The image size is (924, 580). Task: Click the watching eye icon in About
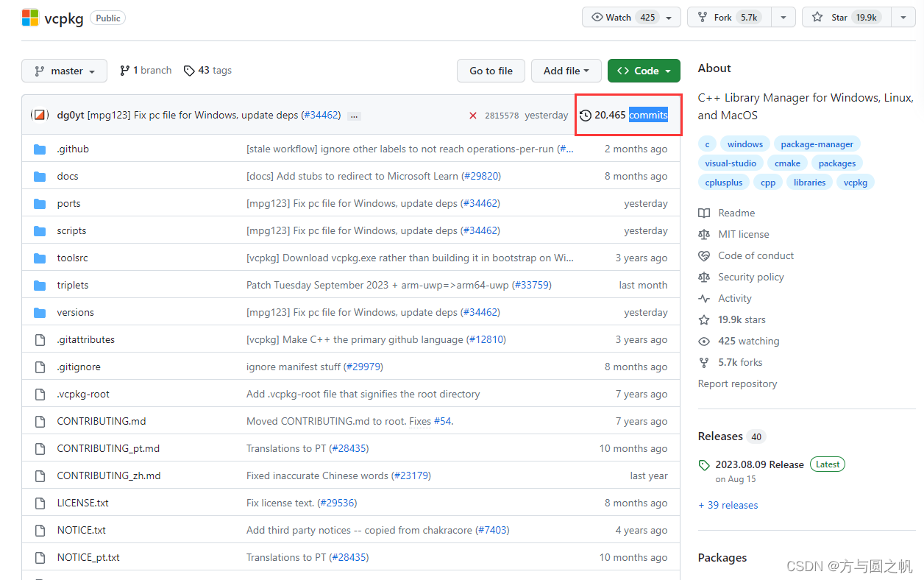coord(704,341)
